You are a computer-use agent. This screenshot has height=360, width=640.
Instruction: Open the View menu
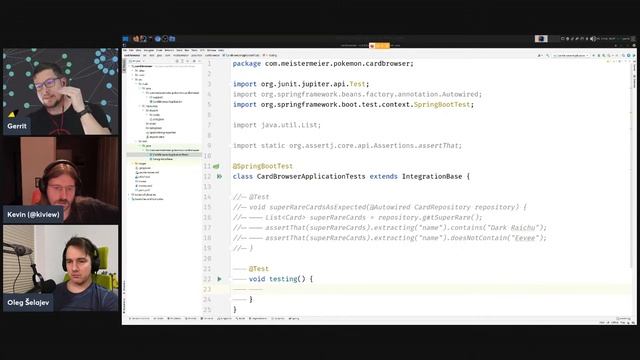138,50
